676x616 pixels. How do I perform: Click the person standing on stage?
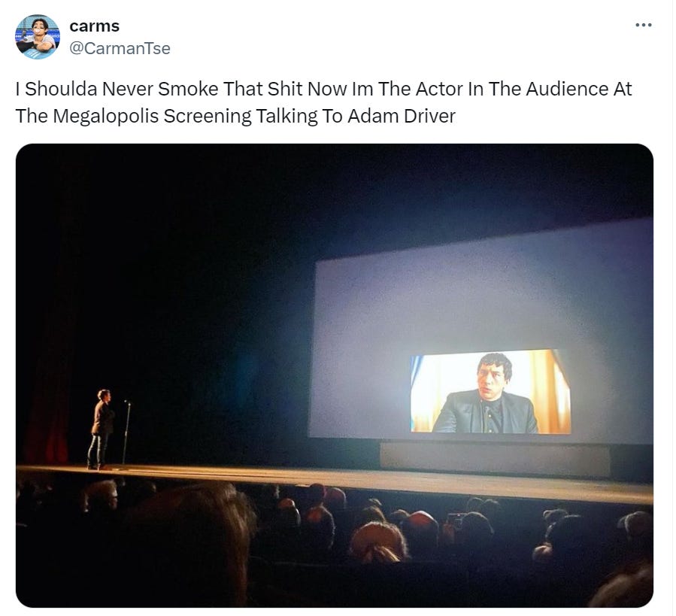[102, 429]
